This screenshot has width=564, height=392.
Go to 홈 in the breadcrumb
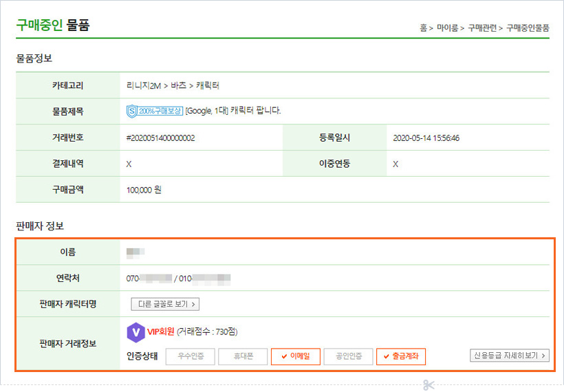point(423,28)
